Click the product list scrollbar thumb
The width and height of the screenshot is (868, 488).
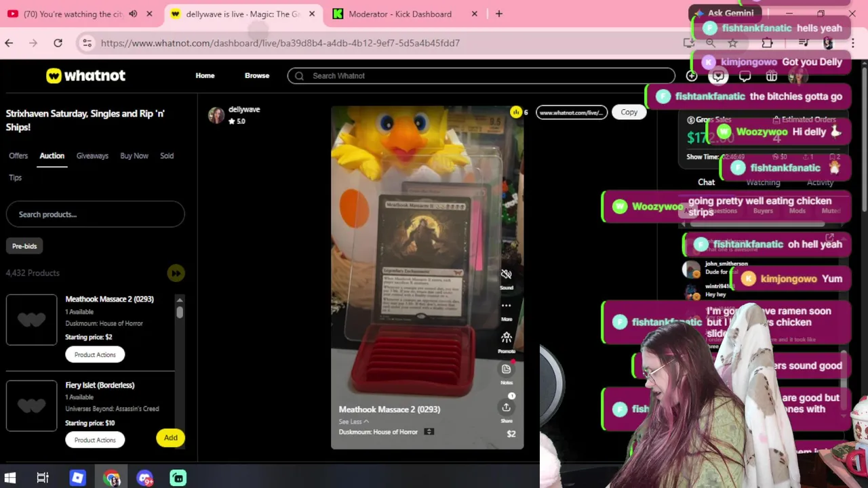(180, 312)
